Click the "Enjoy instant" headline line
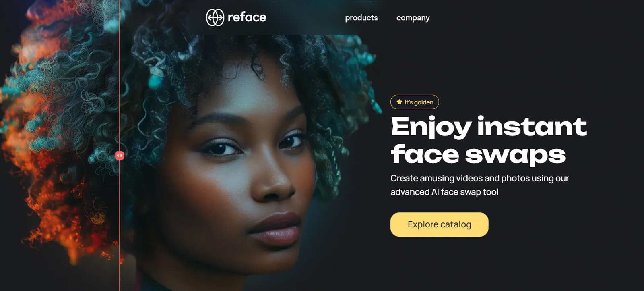 tap(489, 127)
